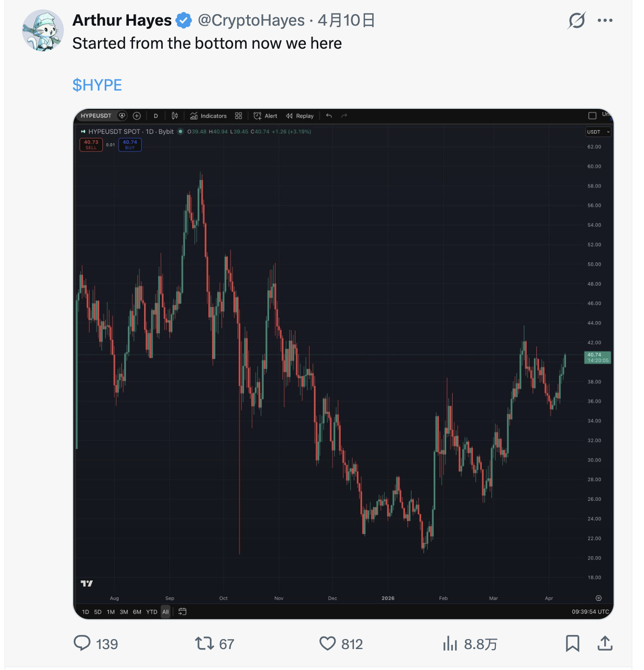Open the Indicators panel
This screenshot has width=644, height=670.
(208, 116)
